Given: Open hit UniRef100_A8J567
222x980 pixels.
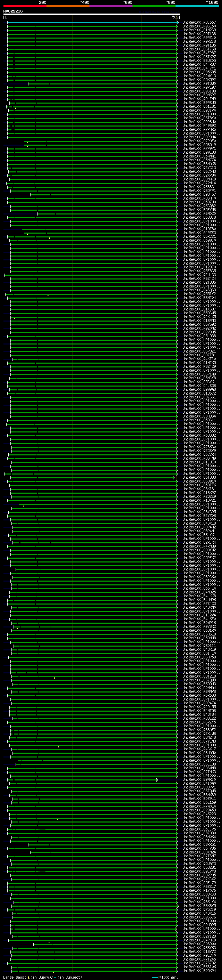Looking at the screenshot, I should [199, 23].
